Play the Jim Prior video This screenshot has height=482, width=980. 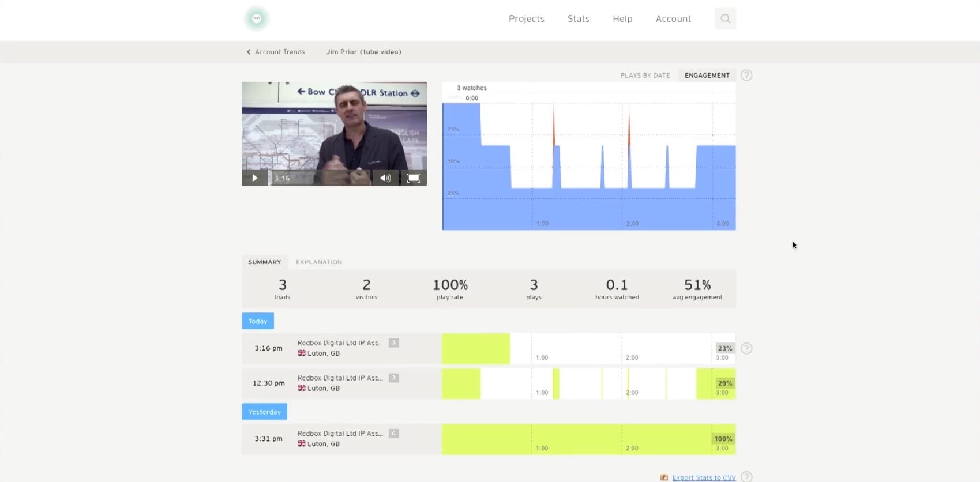coord(254,178)
